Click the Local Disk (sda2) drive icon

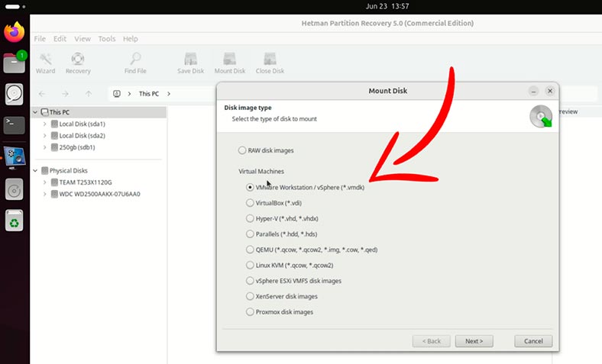[x=54, y=135]
